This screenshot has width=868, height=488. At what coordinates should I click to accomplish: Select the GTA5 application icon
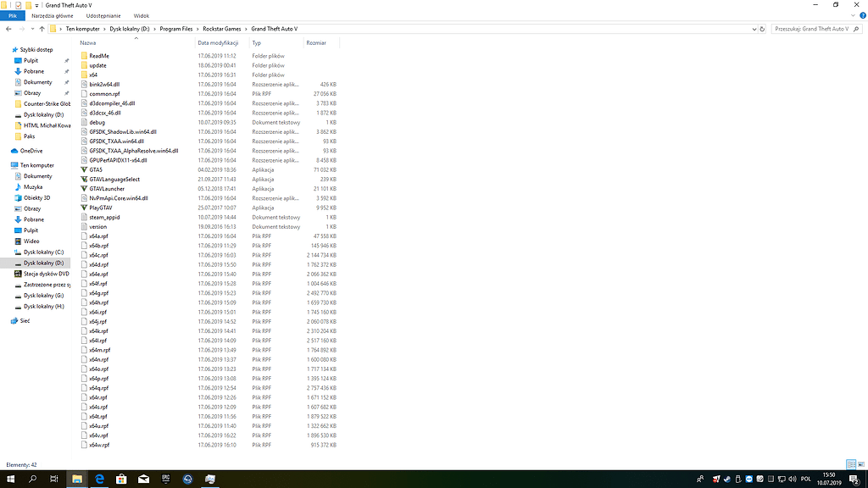[84, 169]
